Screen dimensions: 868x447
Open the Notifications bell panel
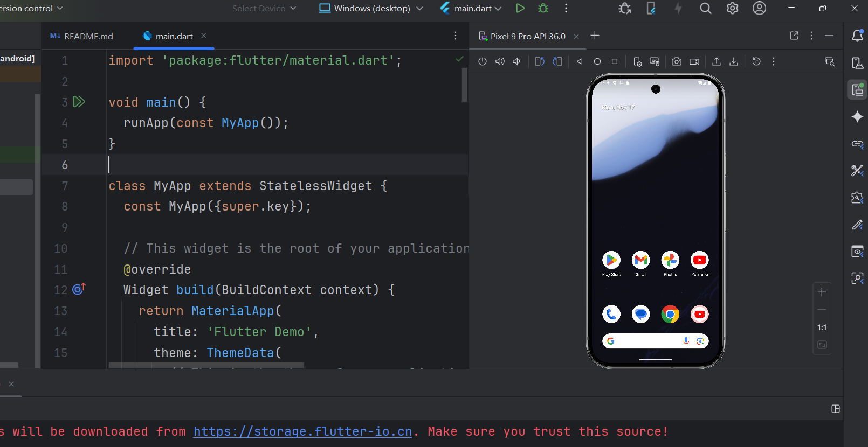click(x=857, y=36)
